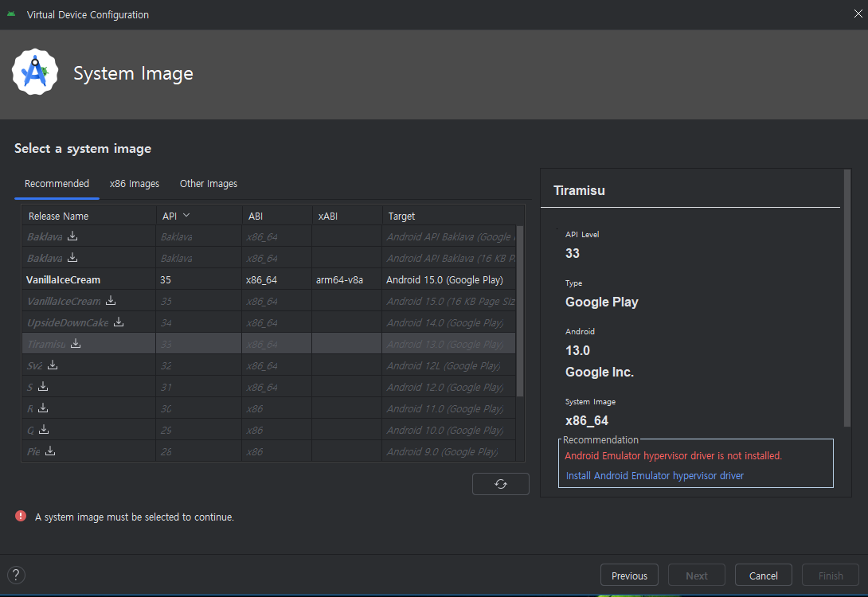Click the Release Name column header
This screenshot has width=868, height=597.
88,216
